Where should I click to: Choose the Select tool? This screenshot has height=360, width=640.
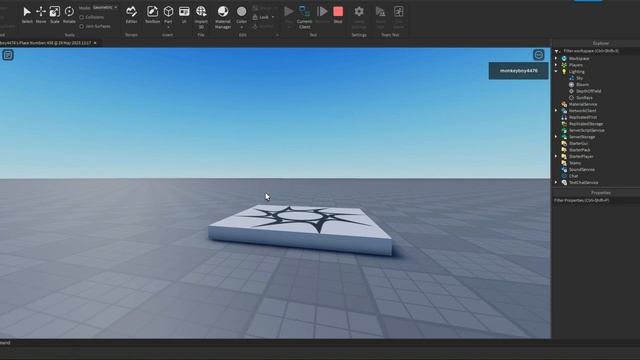pos(27,15)
